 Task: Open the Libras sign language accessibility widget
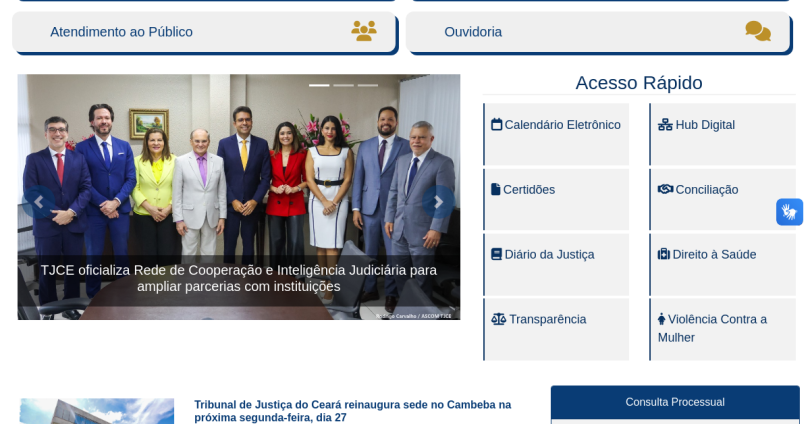789,212
